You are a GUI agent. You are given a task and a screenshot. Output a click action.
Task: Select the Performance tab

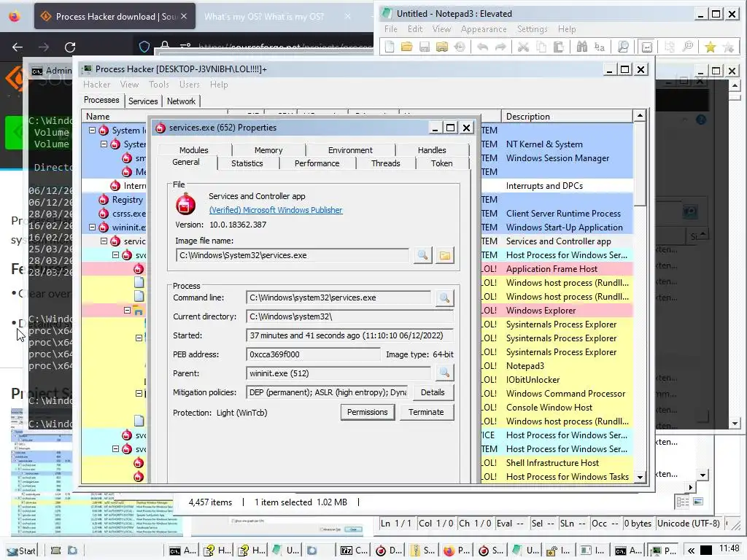317,163
